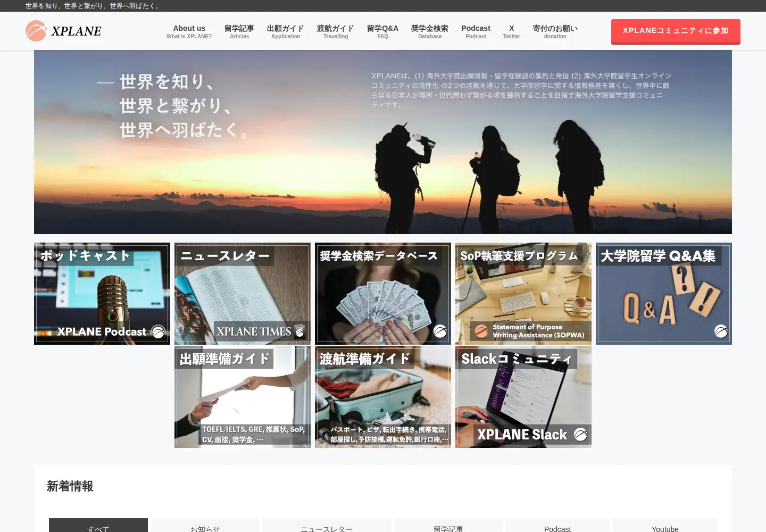Screen dimensions: 766x532
Task: Open Podcast in the top navigation
Action: click(476, 32)
